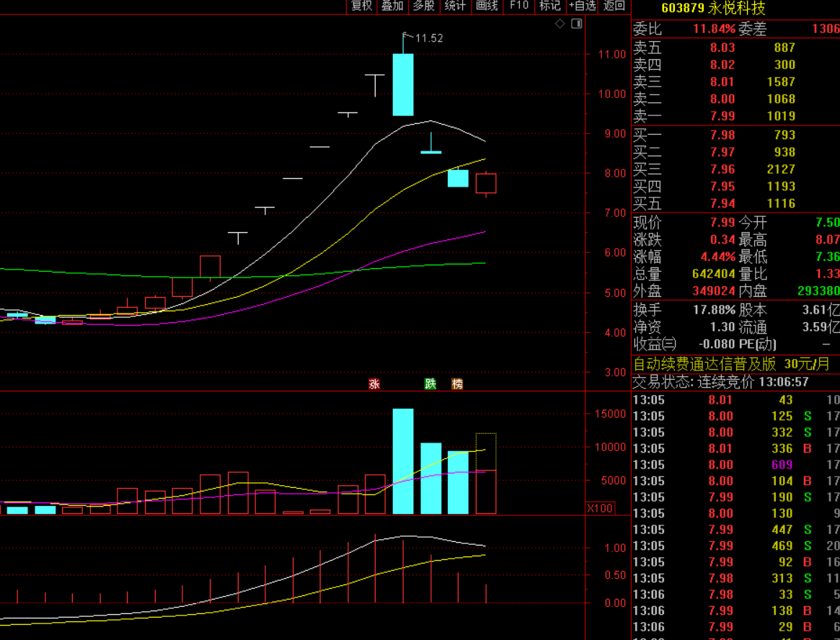This screenshot has height=640, width=840.
Task: Select the 净资 value 1.30
Action: pyautogui.click(x=722, y=326)
